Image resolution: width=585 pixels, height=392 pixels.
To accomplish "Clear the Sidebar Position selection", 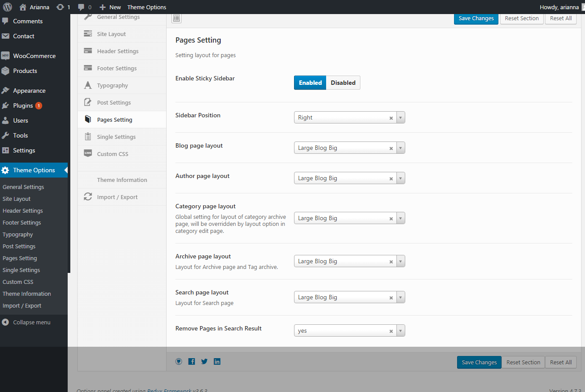I will tap(391, 118).
